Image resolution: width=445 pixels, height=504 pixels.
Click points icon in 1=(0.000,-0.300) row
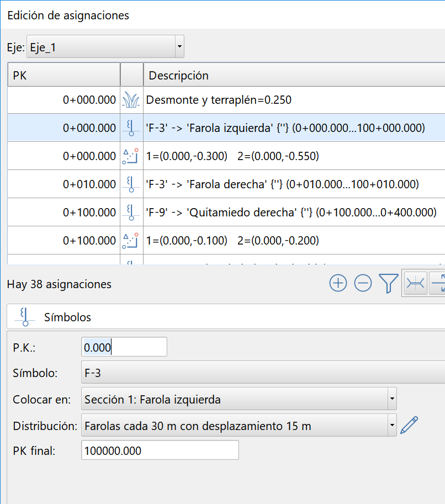click(x=131, y=156)
